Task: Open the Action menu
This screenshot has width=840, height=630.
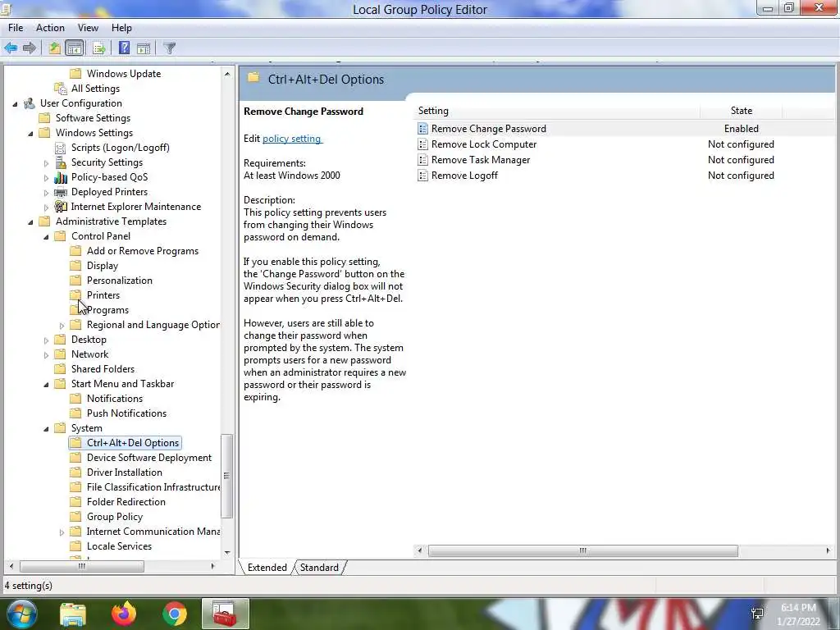Action: coord(50,28)
